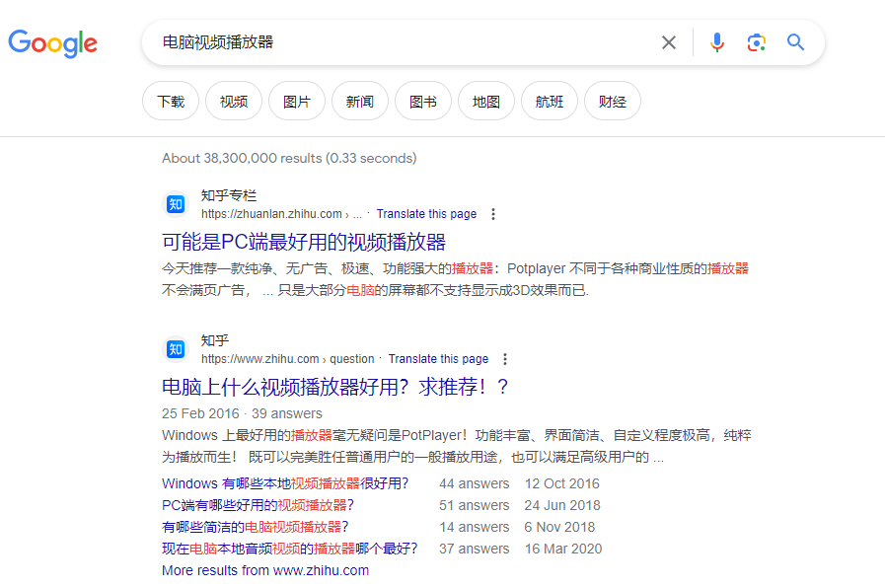Filter results by 财经
Screen dimensions: 885x588
click(613, 101)
